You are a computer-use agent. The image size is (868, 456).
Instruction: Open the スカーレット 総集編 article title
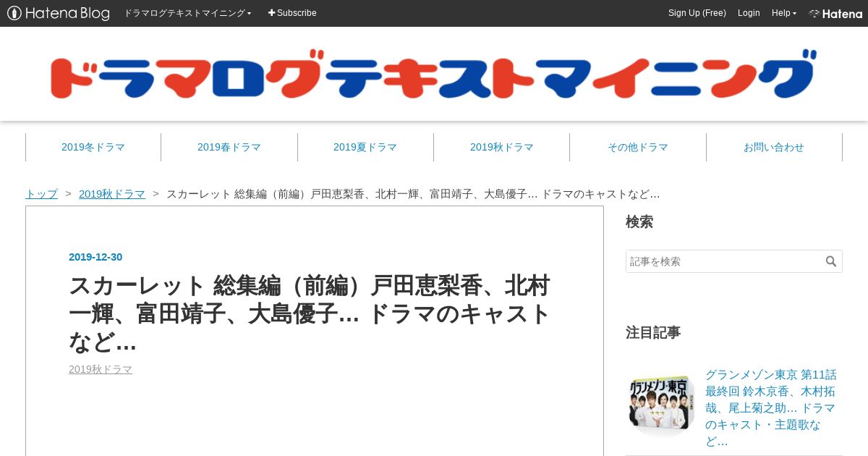(310, 313)
